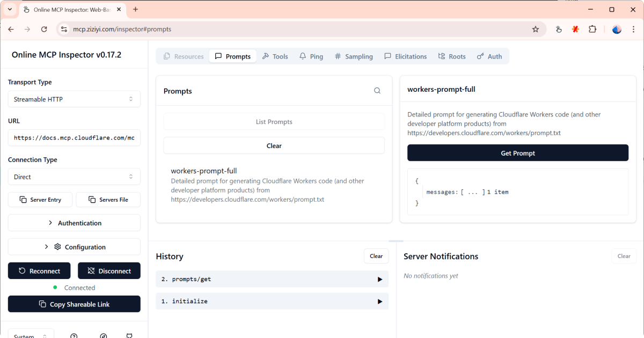
Task: Clear the prompts list
Action: point(274,145)
